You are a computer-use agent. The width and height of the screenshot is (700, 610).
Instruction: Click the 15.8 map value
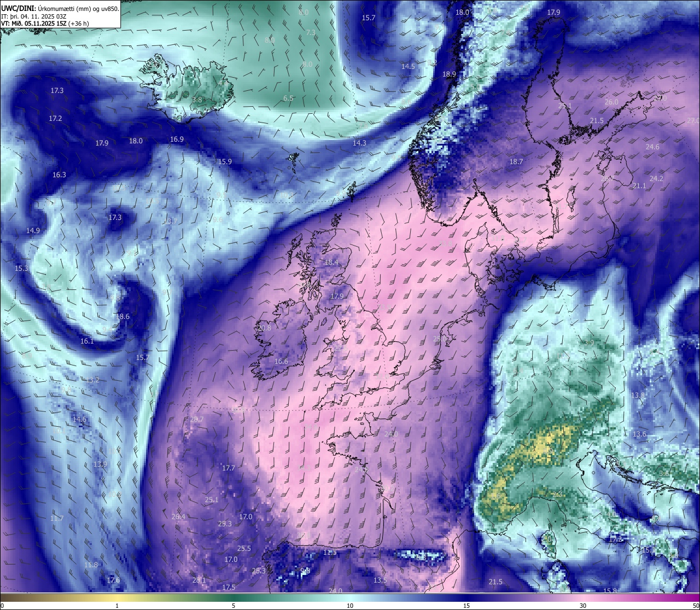[610, 591]
